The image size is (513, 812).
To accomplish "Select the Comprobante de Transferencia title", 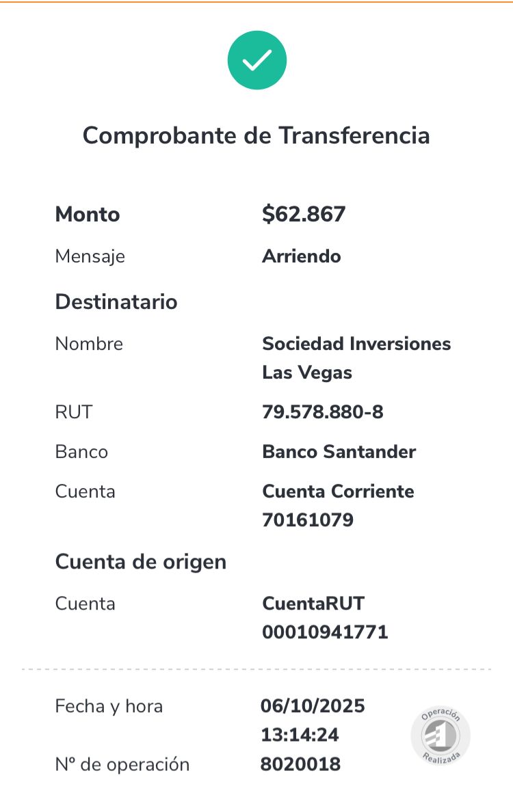I will 256,136.
